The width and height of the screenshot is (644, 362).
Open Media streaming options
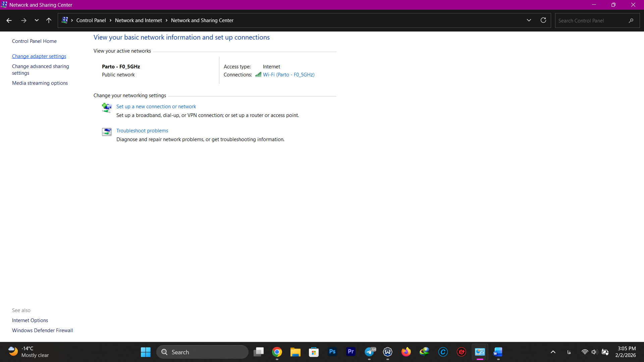point(40,83)
